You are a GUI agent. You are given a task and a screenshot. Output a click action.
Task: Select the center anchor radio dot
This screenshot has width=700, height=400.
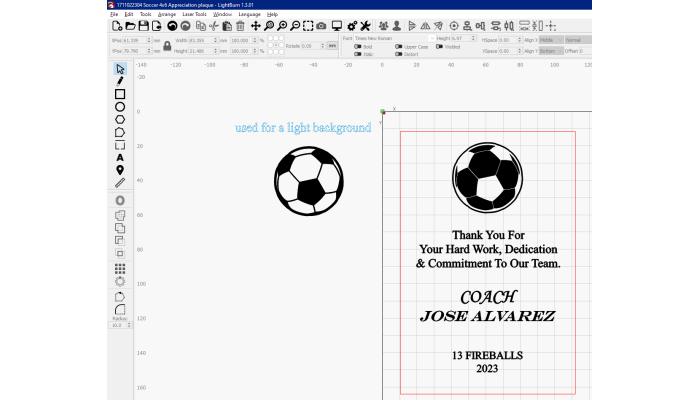click(x=276, y=45)
